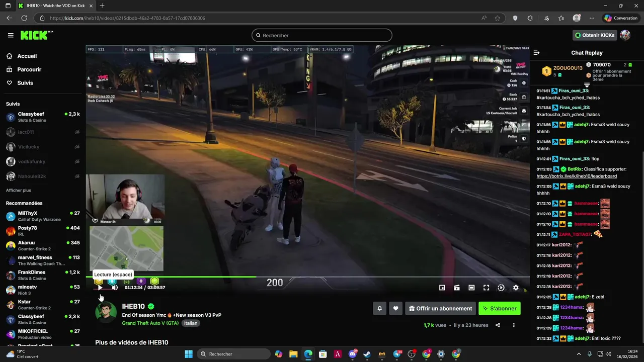Open the Edge favorites list icon
This screenshot has width=644, height=362.
(561, 18)
